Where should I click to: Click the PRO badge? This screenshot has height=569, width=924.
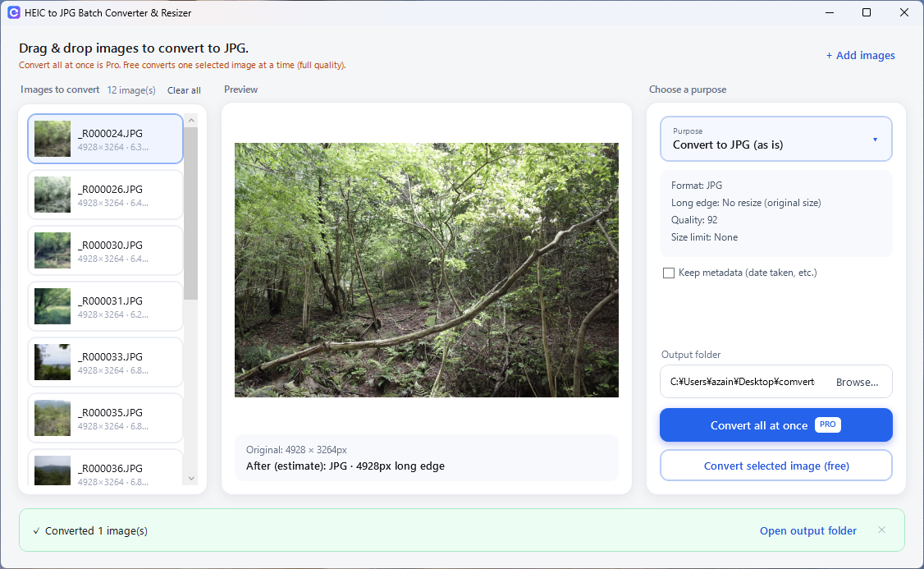tap(827, 424)
